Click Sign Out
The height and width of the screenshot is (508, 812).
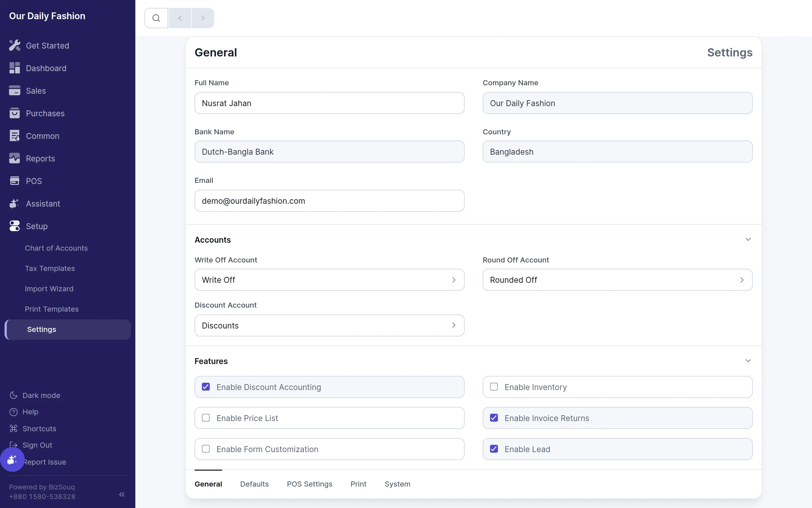[x=37, y=445]
